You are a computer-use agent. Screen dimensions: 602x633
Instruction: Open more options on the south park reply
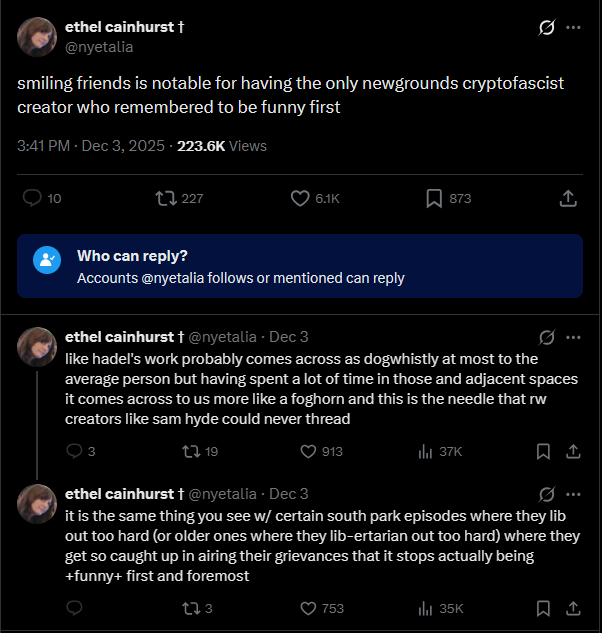tap(573, 494)
